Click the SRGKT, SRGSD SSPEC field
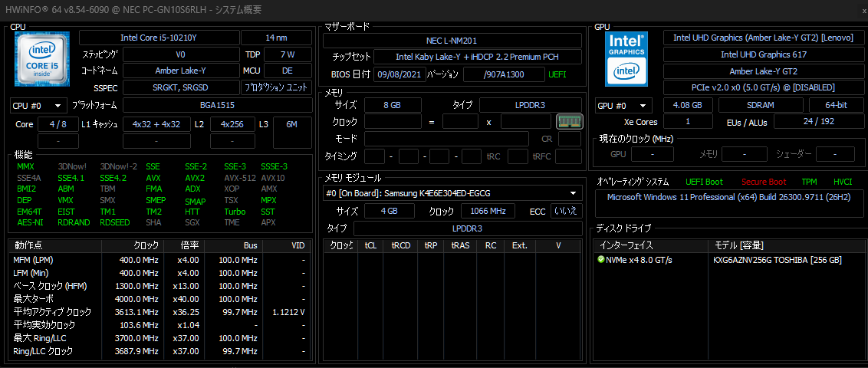Viewport: 868px width, 368px height. click(180, 87)
